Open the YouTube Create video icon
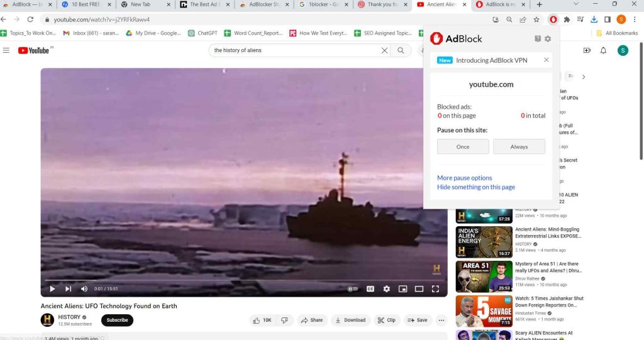Viewport: 644px width, 340px height. click(x=587, y=50)
